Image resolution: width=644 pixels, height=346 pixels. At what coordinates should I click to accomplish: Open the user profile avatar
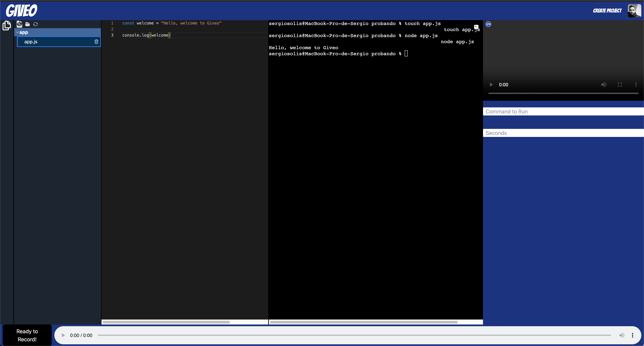[x=634, y=11]
